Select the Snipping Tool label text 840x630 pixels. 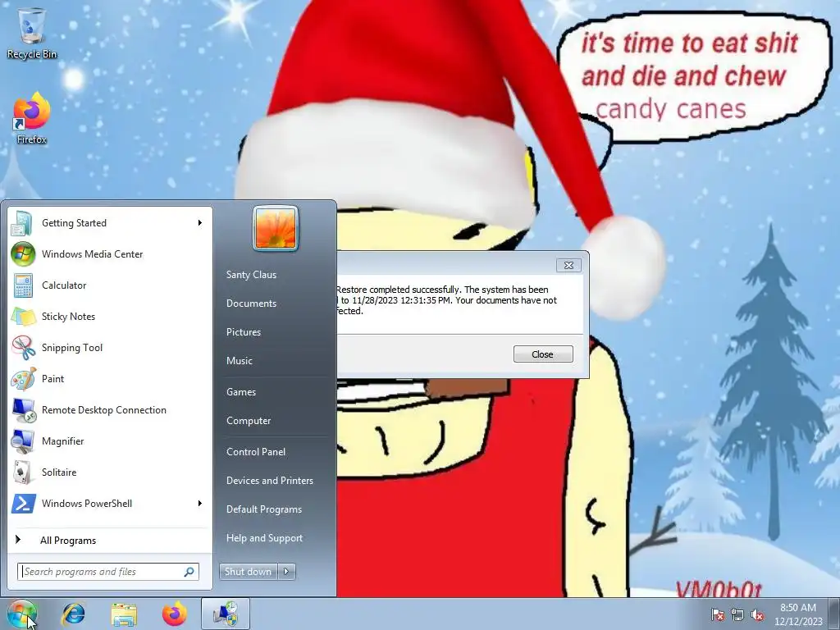(72, 348)
